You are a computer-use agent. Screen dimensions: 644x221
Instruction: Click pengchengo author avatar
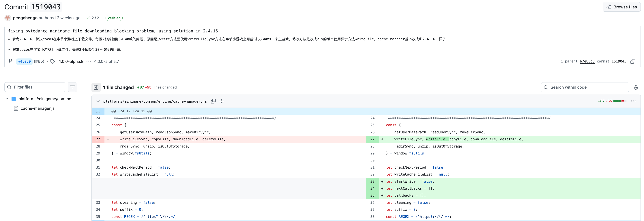point(8,18)
